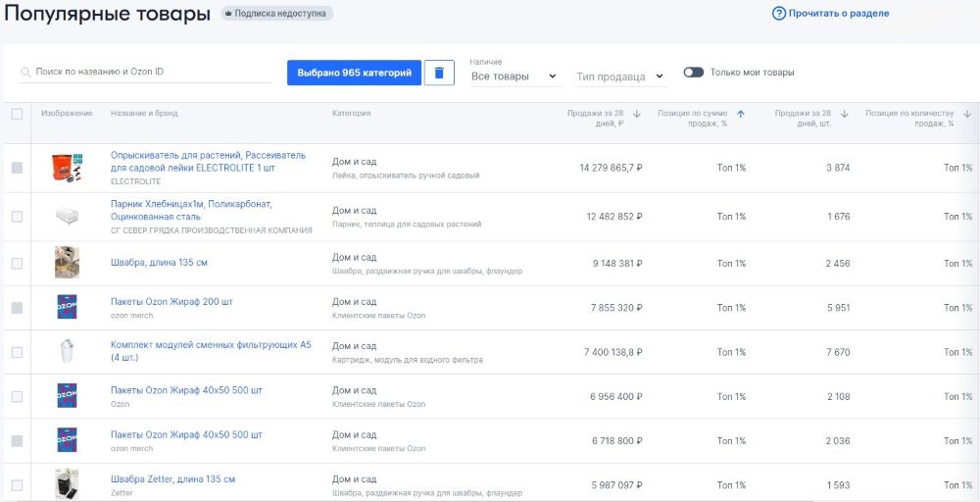Screen dimensions: 980x502
Task: Click the search magnifier icon
Action: pos(25,72)
